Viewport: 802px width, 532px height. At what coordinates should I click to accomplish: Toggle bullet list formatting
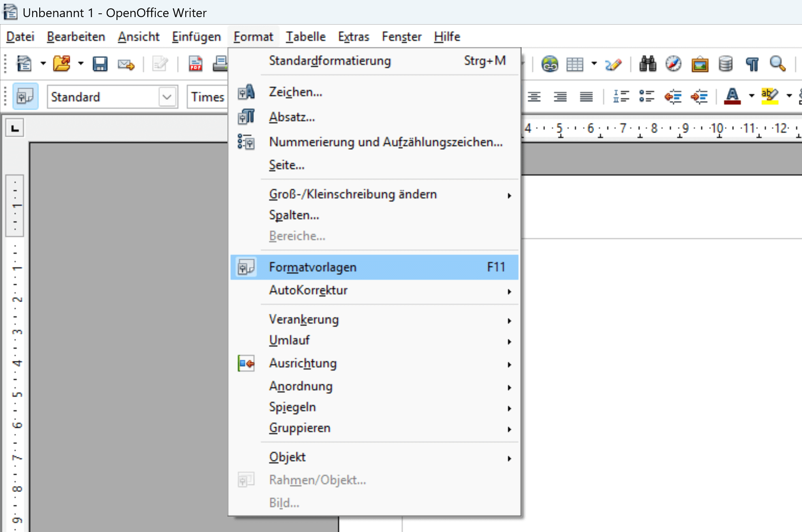pos(646,96)
